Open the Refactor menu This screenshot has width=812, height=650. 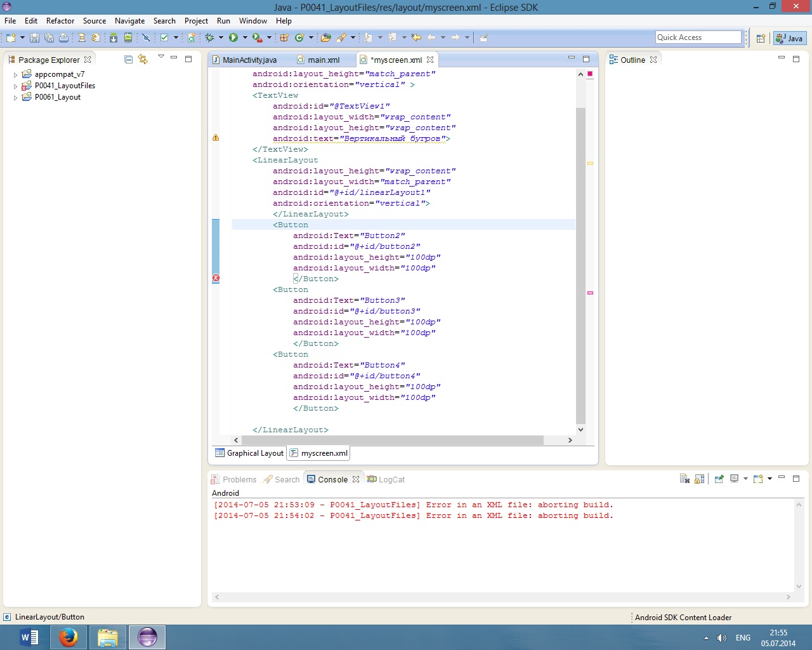(60, 21)
